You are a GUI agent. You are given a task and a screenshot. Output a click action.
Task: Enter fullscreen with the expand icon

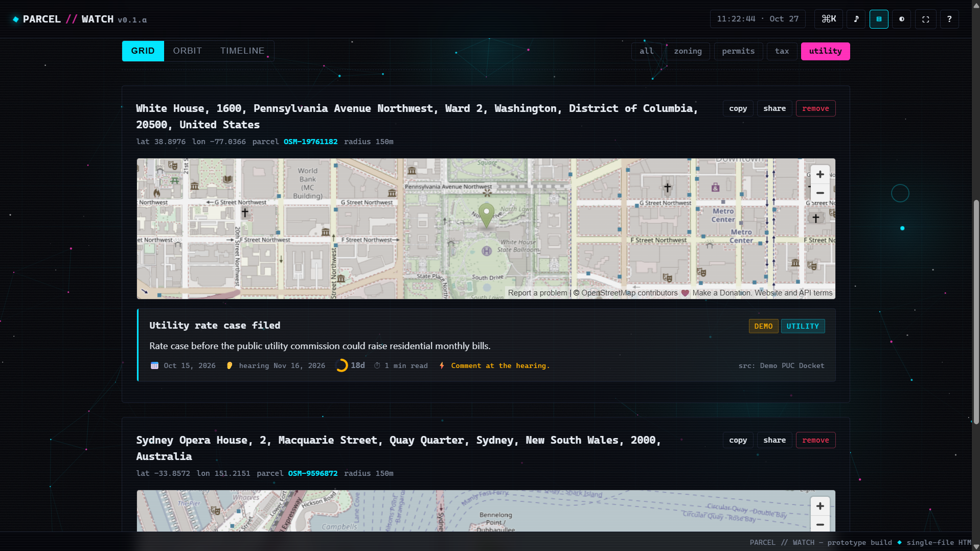pyautogui.click(x=925, y=19)
